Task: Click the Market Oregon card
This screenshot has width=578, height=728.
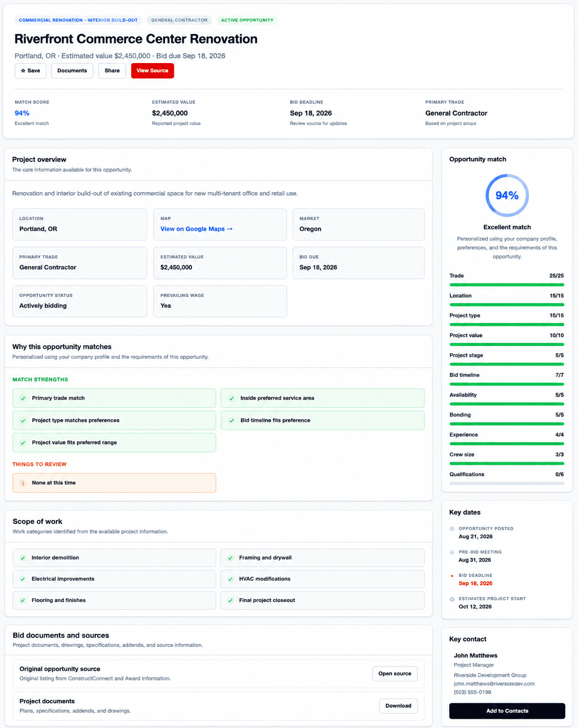Action: coord(359,224)
